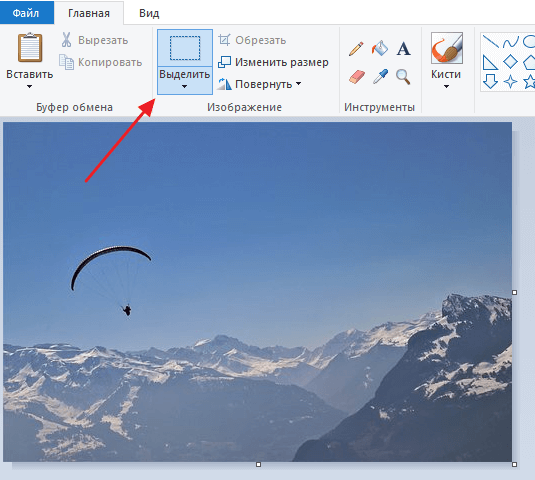The image size is (535, 480).
Task: Choose the diamond shape in shapes gallery
Action: coord(510,62)
